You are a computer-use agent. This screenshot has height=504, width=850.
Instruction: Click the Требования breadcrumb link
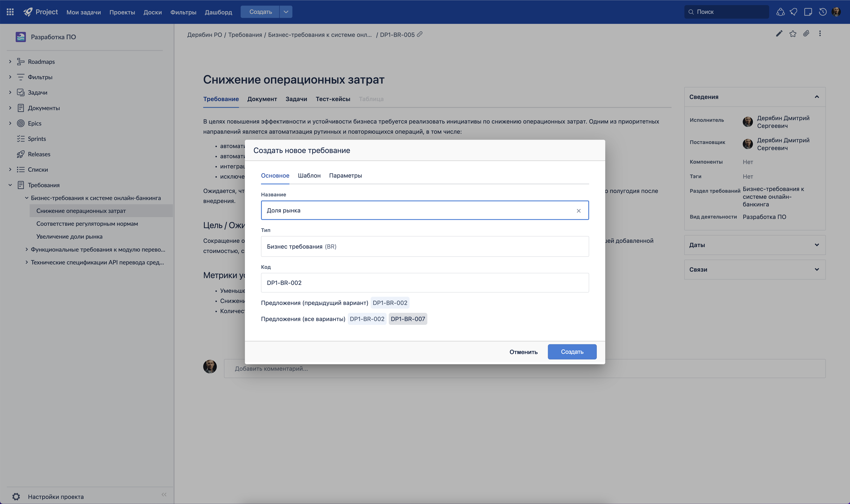pyautogui.click(x=245, y=35)
